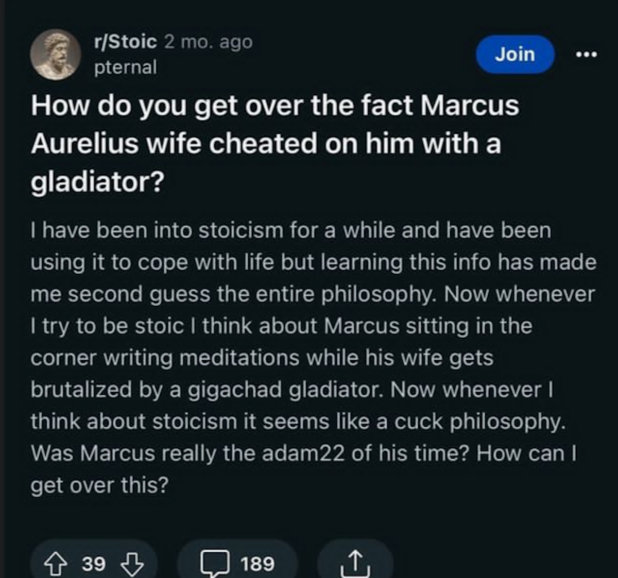Open the r/Stoic community avatar
This screenshot has height=578, width=618.
56,54
